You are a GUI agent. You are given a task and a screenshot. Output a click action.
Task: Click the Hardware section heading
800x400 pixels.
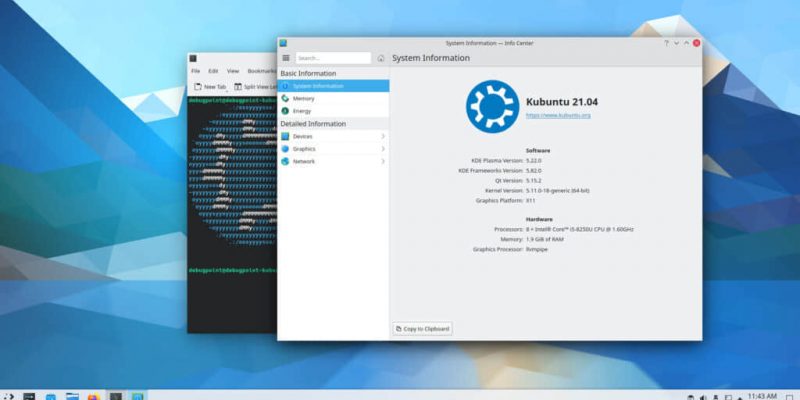pyautogui.click(x=539, y=219)
